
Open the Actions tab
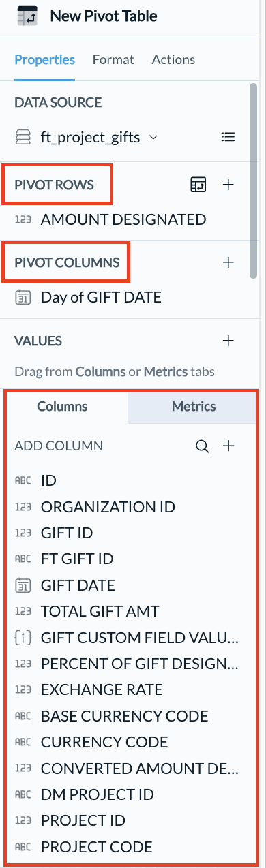pos(173,60)
